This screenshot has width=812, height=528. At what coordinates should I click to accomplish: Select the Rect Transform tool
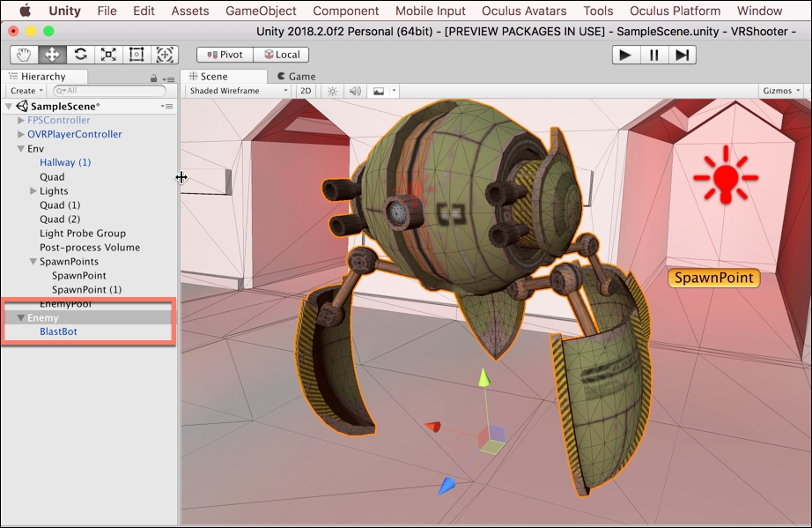tap(137, 55)
